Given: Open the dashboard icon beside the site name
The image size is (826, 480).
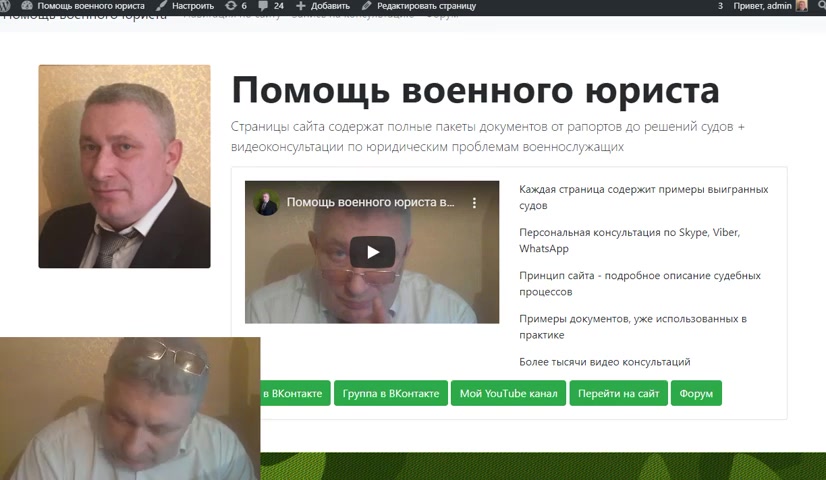Looking at the screenshot, I should click(26, 6).
